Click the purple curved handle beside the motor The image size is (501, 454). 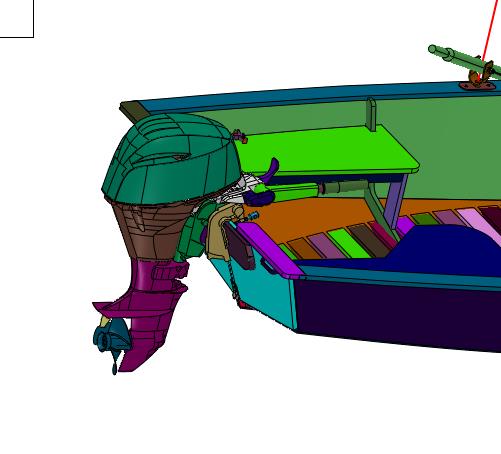tap(271, 171)
